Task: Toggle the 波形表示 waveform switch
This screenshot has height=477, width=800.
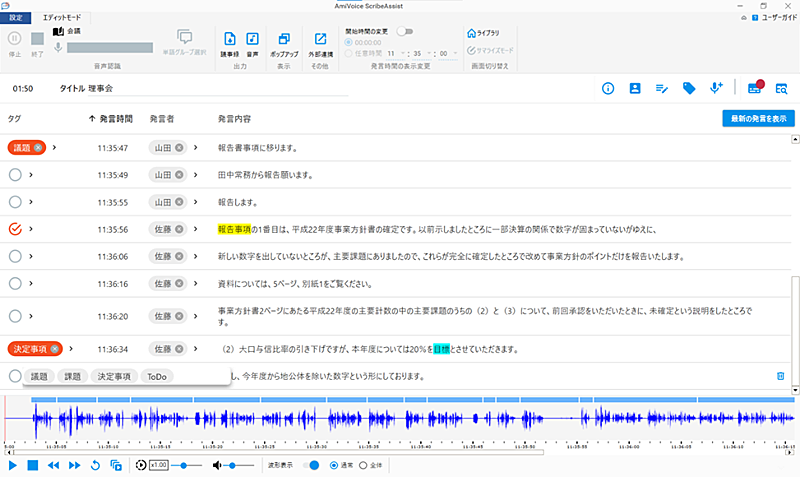Action: pyautogui.click(x=311, y=465)
